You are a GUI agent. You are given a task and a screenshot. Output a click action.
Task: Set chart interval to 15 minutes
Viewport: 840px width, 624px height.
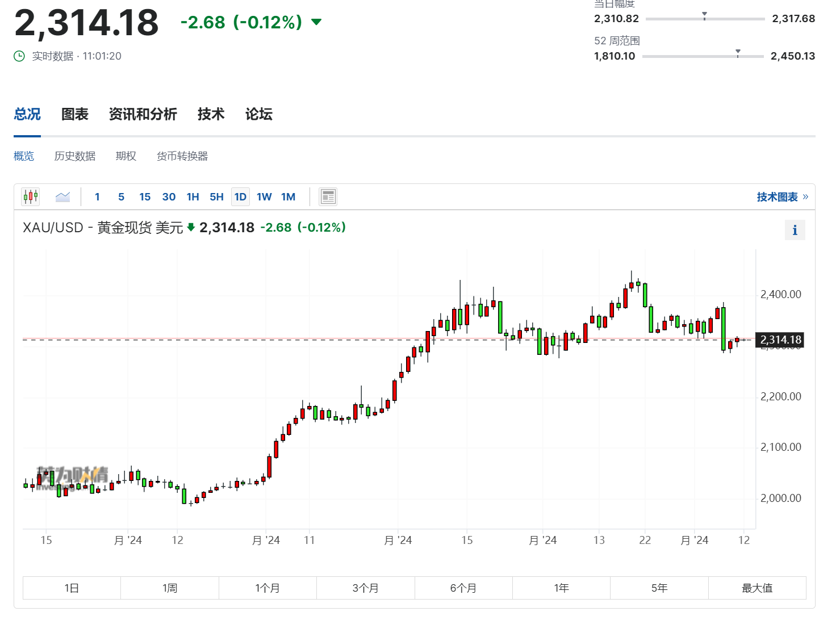[x=145, y=197]
